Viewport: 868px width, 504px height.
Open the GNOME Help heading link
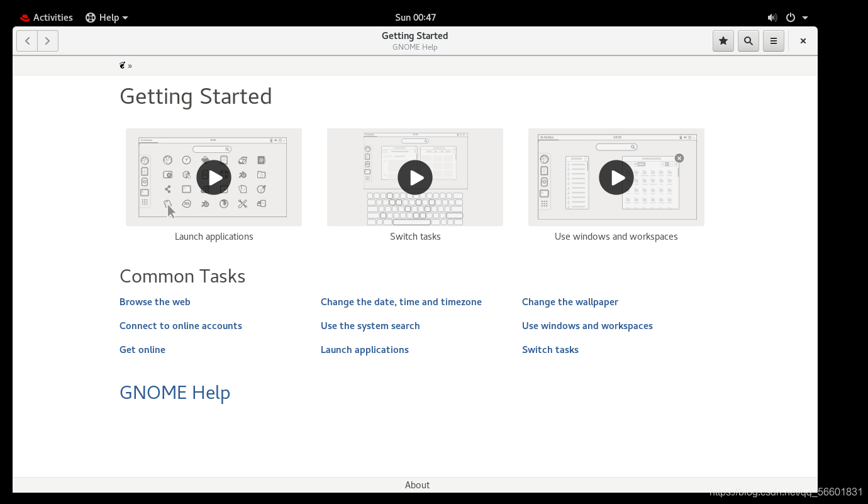click(x=175, y=393)
